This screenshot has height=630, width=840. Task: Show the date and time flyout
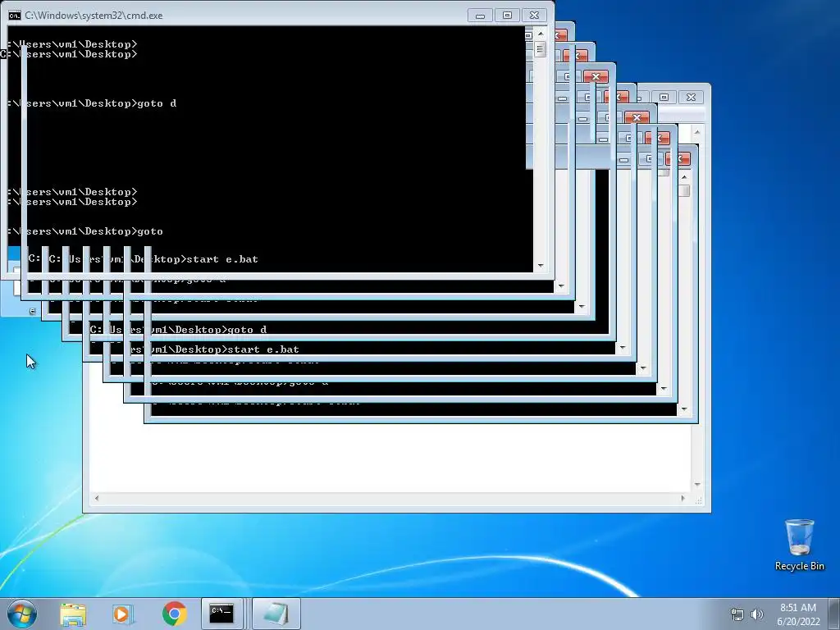(797, 614)
